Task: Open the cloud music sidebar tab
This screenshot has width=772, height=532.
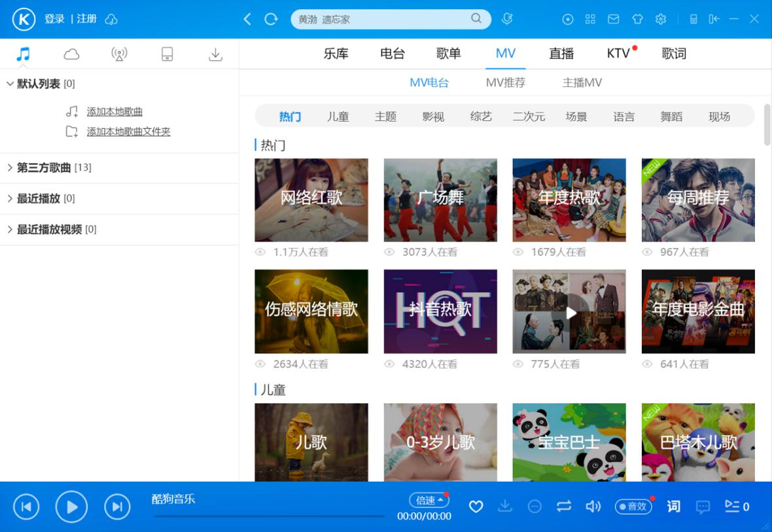Action: 71,54
